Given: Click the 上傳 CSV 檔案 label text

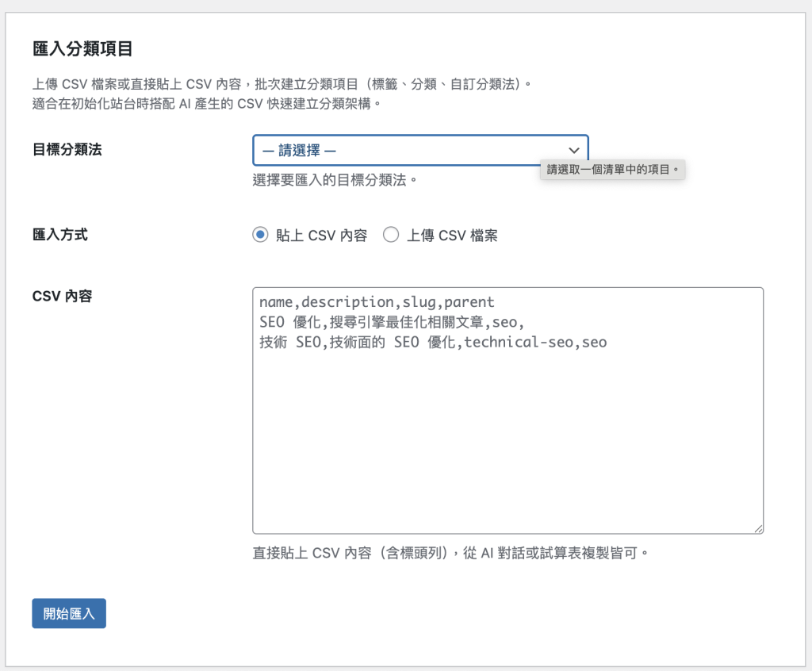Looking at the screenshot, I should pyautogui.click(x=452, y=236).
